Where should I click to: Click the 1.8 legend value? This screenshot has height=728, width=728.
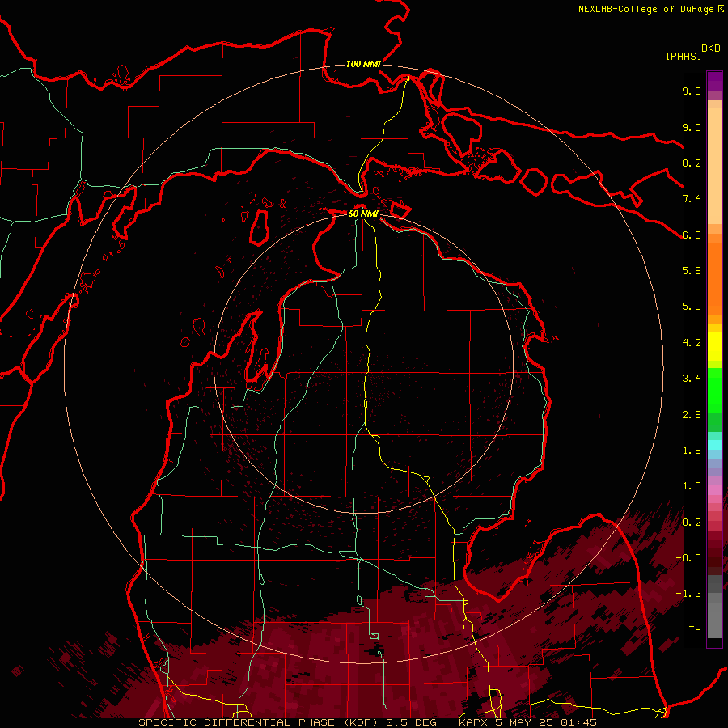pos(692,451)
